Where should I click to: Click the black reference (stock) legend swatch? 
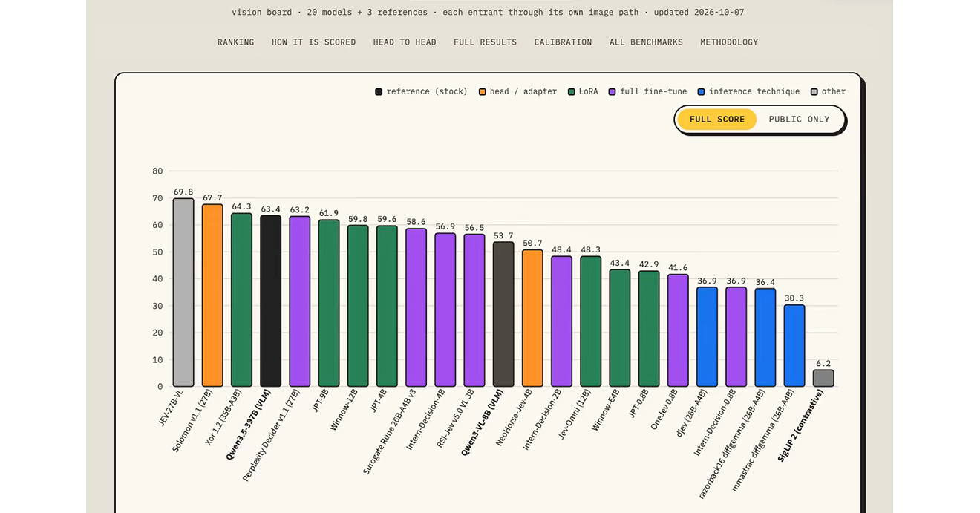[379, 91]
